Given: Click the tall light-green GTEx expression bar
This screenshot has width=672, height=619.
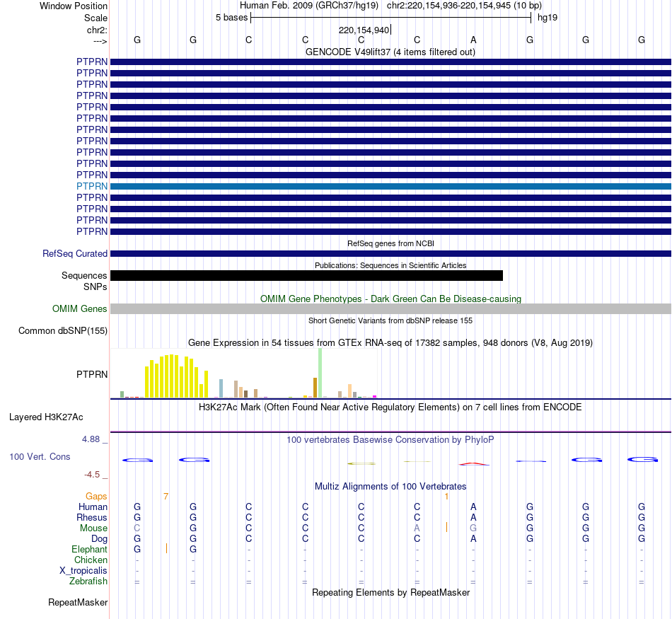Looking at the screenshot, I should click(320, 373).
